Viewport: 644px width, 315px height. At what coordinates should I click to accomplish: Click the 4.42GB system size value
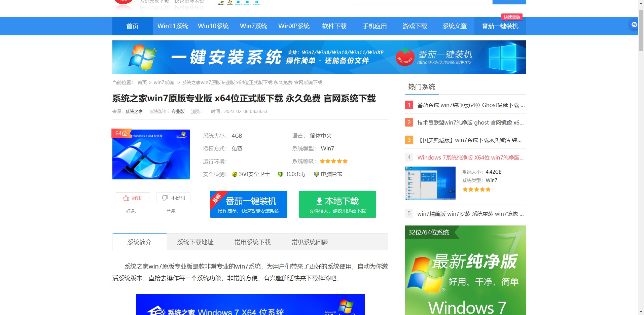pyautogui.click(x=494, y=172)
